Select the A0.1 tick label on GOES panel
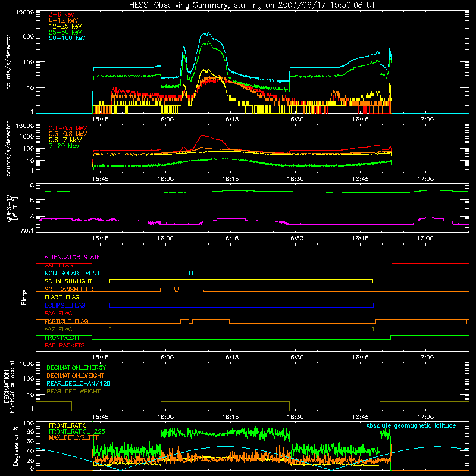The height and width of the screenshot is (476, 476). coord(27,230)
